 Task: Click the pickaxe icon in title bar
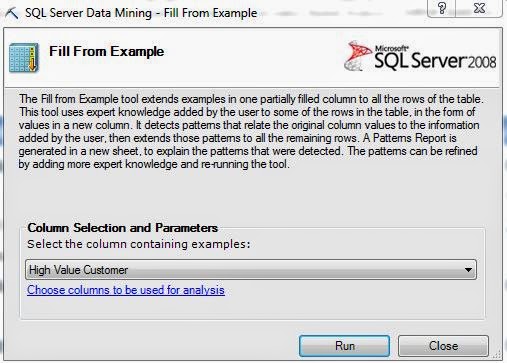[x=12, y=13]
